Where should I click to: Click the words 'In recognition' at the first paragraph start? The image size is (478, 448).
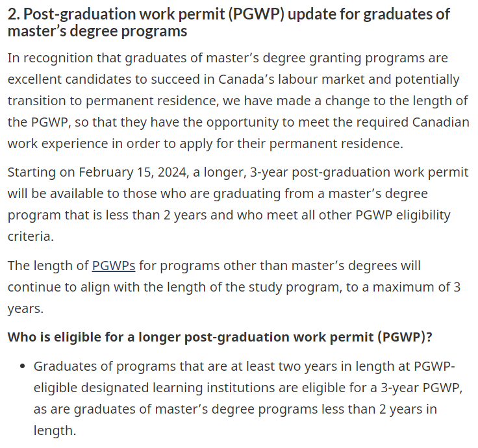(x=50, y=58)
